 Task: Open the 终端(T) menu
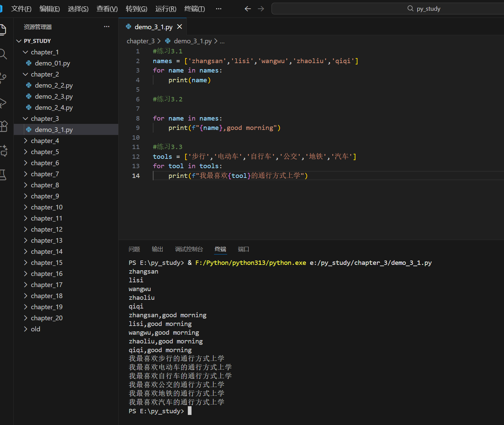pos(195,9)
